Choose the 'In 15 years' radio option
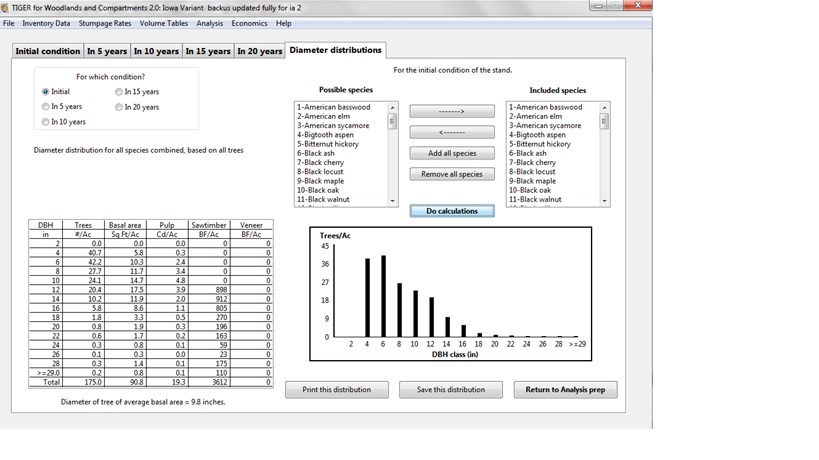Image resolution: width=819 pixels, height=460 pixels. 119,92
